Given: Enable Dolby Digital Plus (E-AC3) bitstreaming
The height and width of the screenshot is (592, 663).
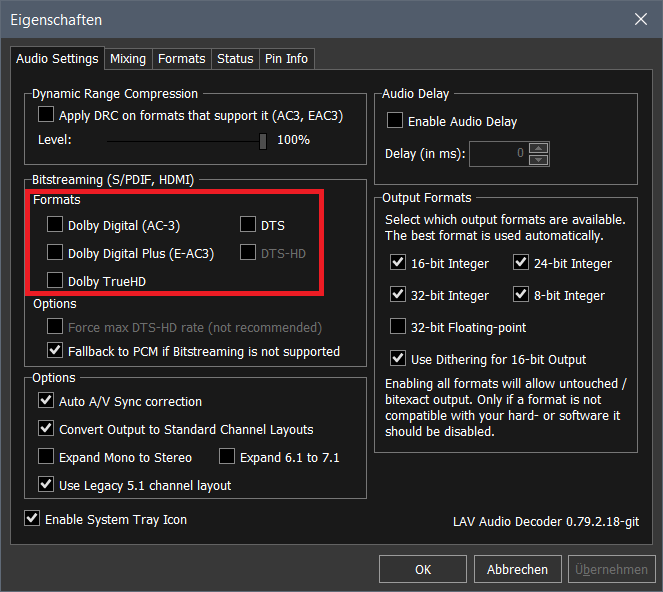Looking at the screenshot, I should tap(55, 252).
